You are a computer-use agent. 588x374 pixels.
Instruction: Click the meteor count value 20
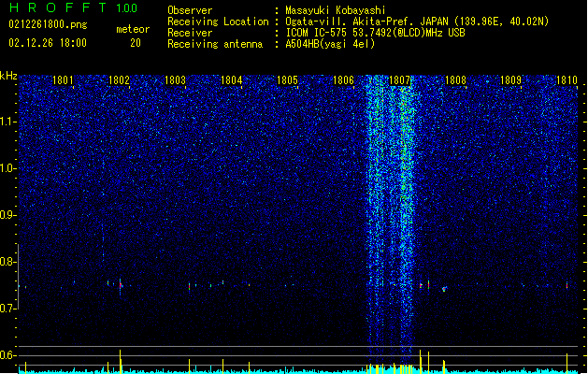tap(136, 43)
